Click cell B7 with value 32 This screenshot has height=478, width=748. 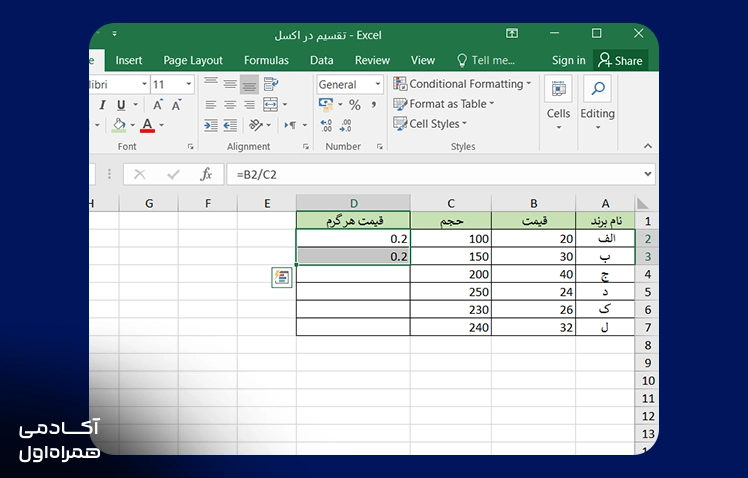coord(533,328)
